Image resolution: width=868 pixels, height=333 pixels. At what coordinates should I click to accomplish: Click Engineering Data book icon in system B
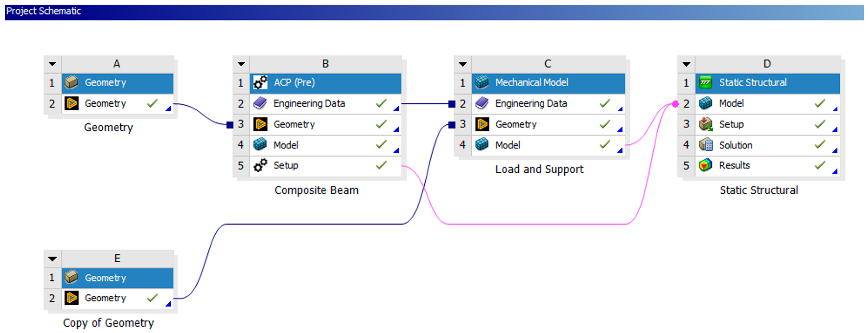coord(260,103)
